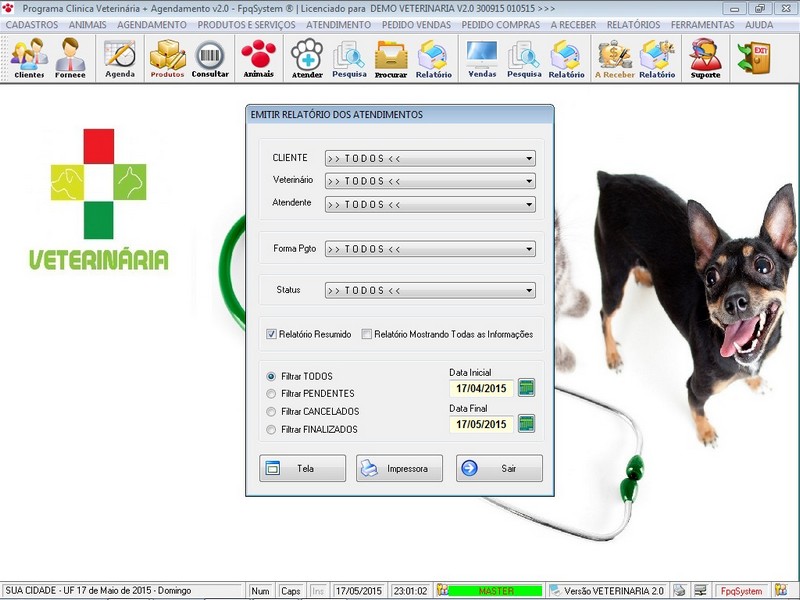The width and height of the screenshot is (800, 600).
Task: Open the Produtos boxes icon
Action: [167, 58]
